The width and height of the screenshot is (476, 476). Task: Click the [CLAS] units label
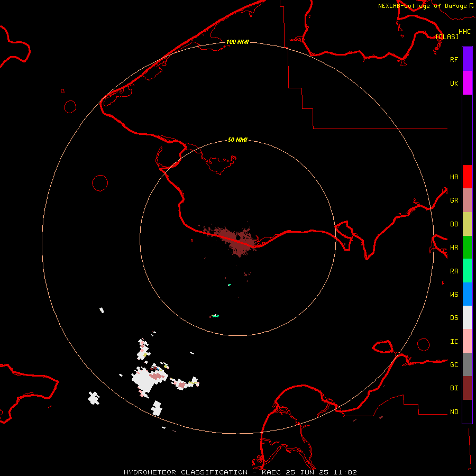point(447,36)
